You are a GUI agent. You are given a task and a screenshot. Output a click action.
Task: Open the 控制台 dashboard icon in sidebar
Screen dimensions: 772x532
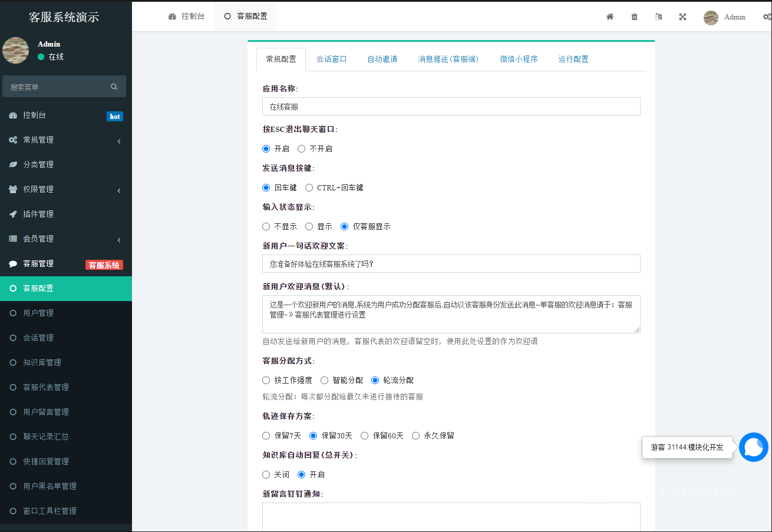(14, 115)
